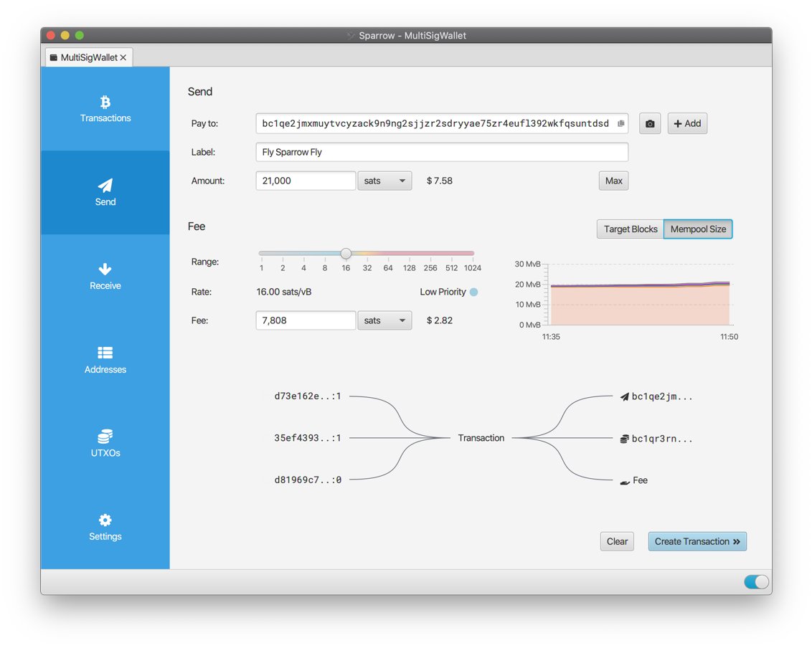Click the camera scan QR button

pyautogui.click(x=650, y=124)
